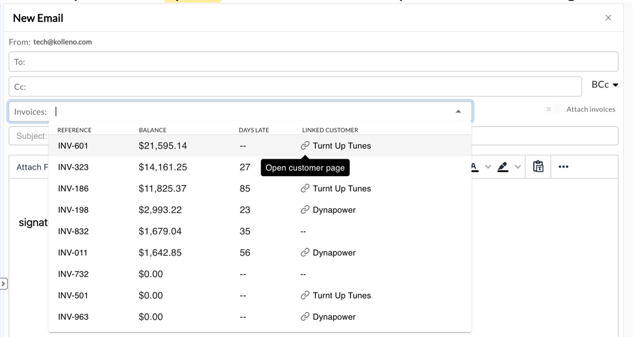The height and width of the screenshot is (351, 644).
Task: Expand the BCc dropdown
Action: 604,85
